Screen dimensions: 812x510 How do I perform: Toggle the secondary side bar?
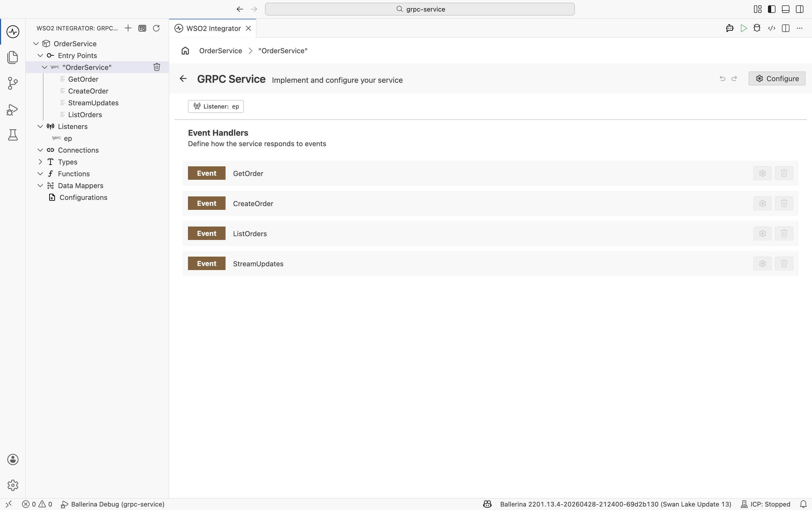click(800, 9)
